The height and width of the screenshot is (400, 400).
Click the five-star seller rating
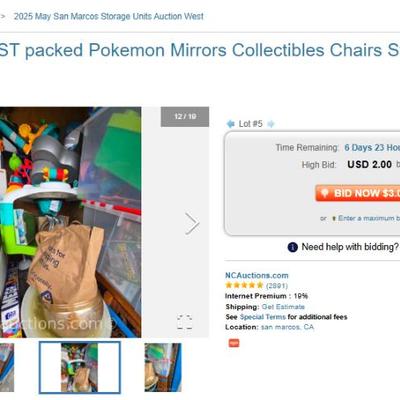click(x=244, y=285)
